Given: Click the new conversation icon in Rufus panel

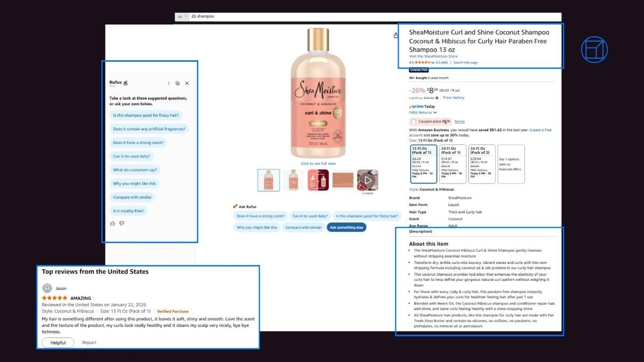Looking at the screenshot, I should pyautogui.click(x=178, y=83).
